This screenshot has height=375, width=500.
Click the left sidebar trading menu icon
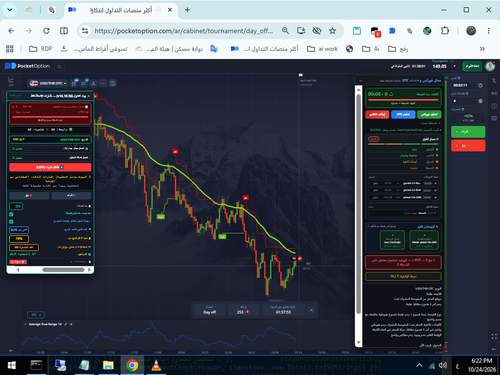click(x=11, y=81)
